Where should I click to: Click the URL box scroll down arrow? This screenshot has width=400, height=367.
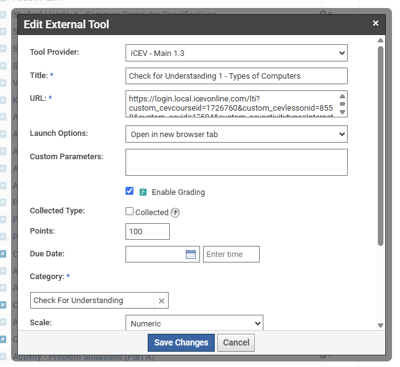pyautogui.click(x=342, y=112)
